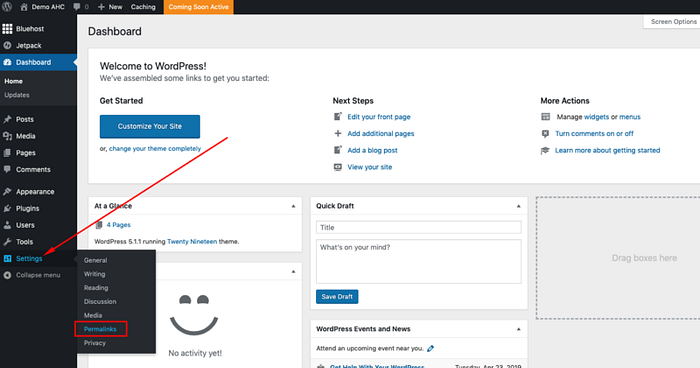Viewport: 700px width, 368px height.
Task: Click the What's on your mind text area
Action: click(x=419, y=262)
